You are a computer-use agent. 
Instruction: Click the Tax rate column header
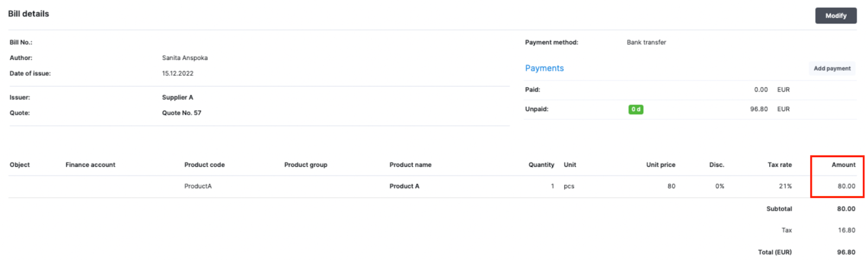(780, 165)
